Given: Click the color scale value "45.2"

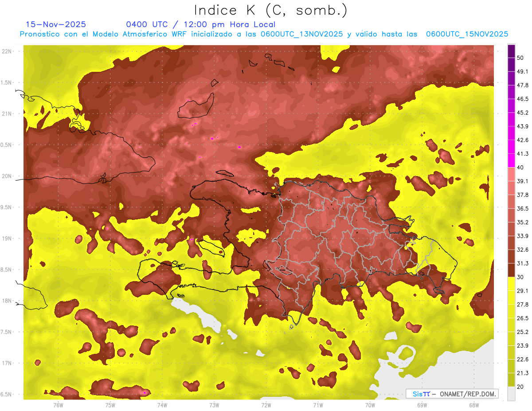Looking at the screenshot, I should pos(523,113).
